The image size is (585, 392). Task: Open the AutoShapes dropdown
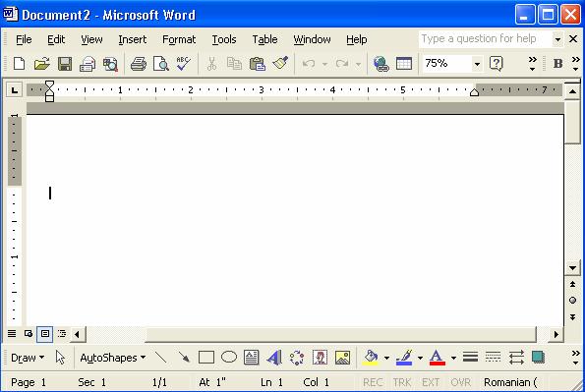pos(113,358)
